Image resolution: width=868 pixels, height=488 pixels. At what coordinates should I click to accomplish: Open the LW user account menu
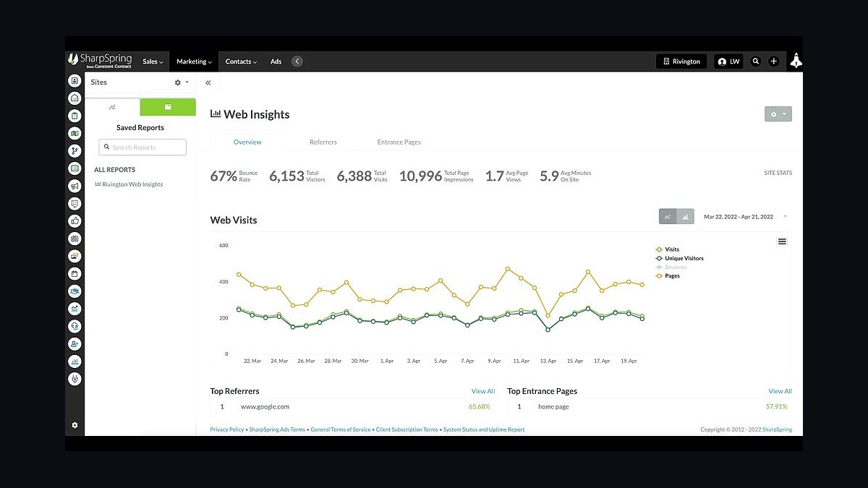point(728,61)
